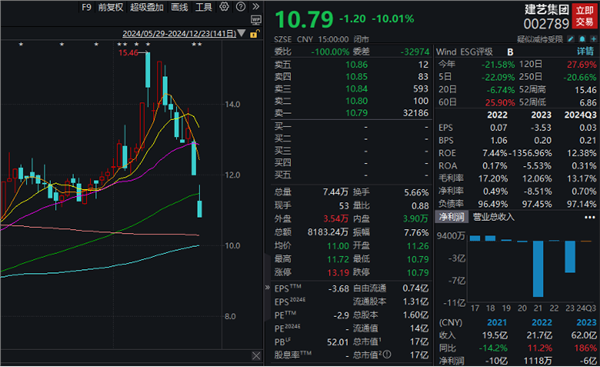
Task: Click the 15.46 high price marker
Action: (x=128, y=53)
